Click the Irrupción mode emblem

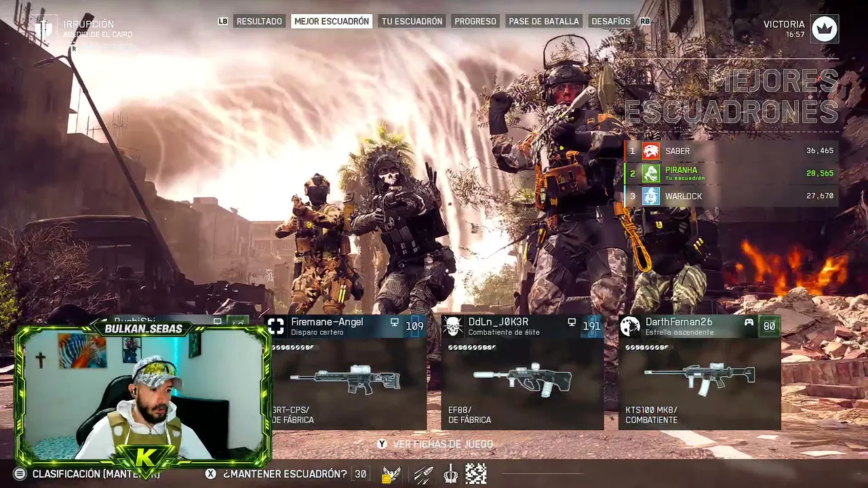tap(44, 29)
